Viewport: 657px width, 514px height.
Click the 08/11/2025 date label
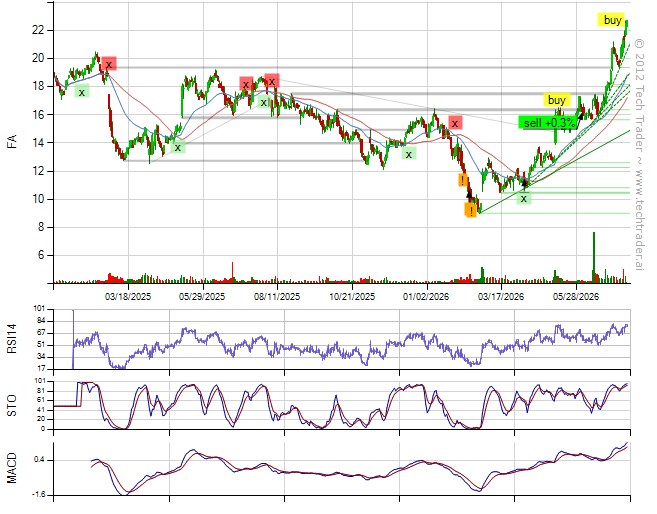(277, 297)
